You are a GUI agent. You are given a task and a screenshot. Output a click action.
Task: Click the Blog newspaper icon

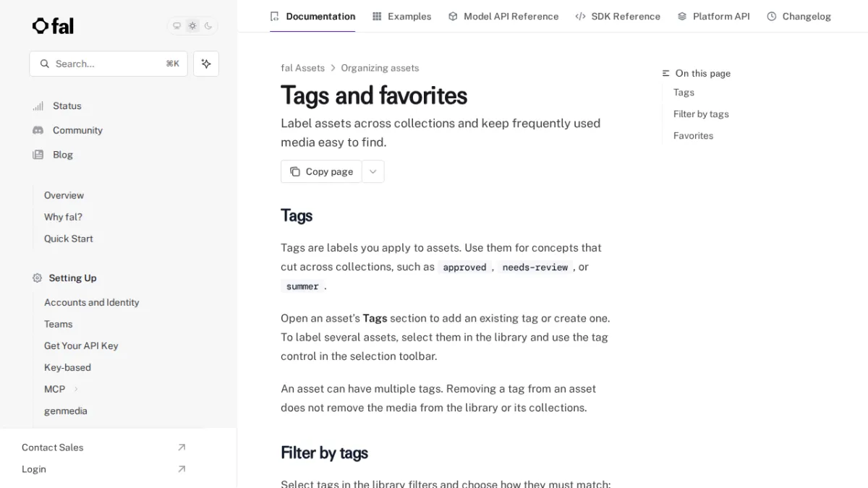pos(38,155)
